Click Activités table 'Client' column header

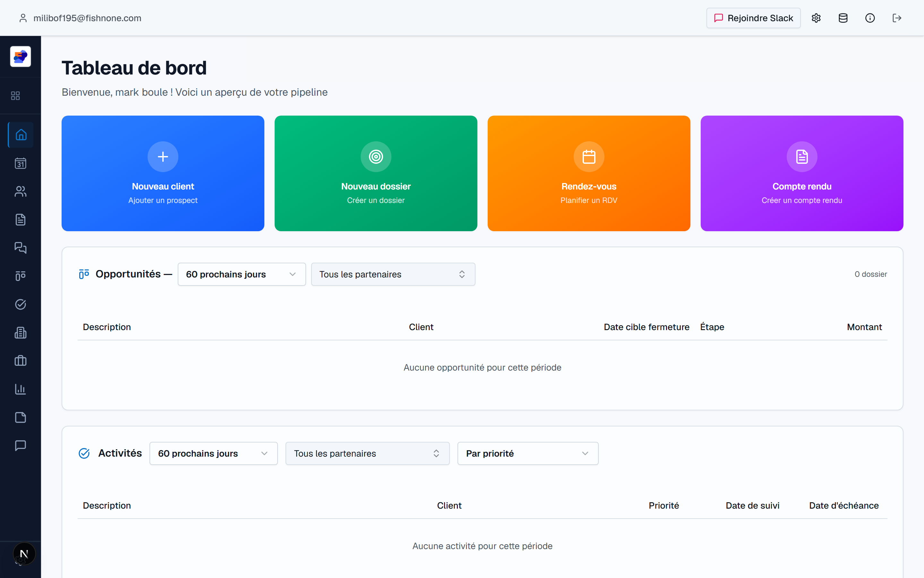pos(449,506)
